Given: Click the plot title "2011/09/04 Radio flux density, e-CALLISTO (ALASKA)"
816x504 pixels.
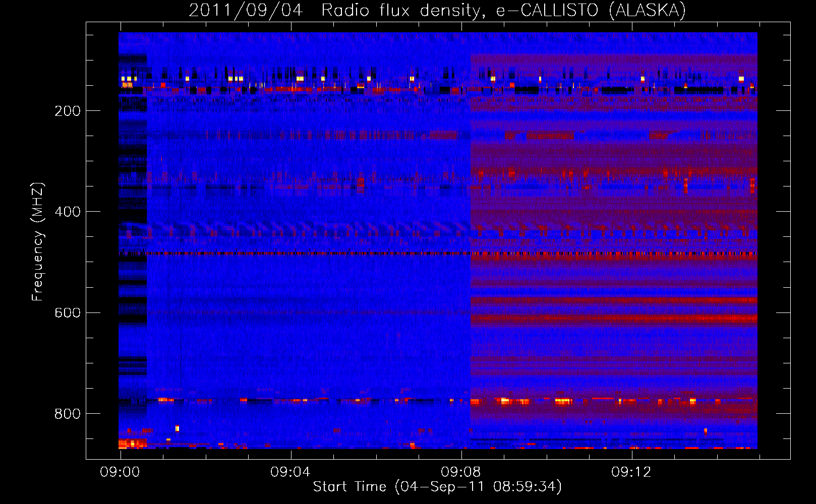Looking at the screenshot, I should point(437,10).
